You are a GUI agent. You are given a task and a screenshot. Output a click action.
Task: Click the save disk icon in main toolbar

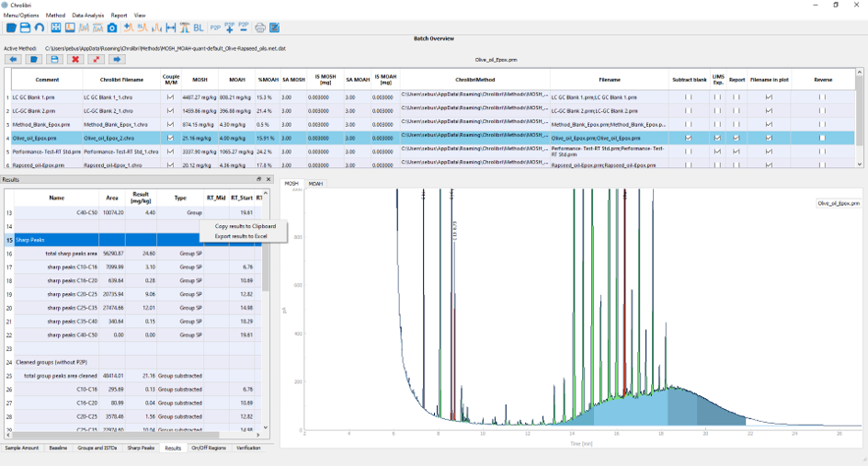(25, 28)
